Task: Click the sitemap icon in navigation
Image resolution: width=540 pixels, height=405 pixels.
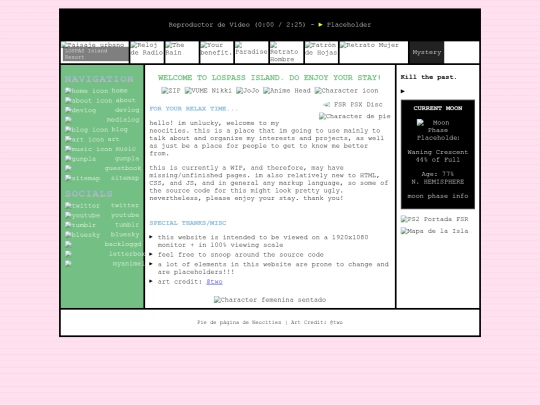Action: click(83, 178)
